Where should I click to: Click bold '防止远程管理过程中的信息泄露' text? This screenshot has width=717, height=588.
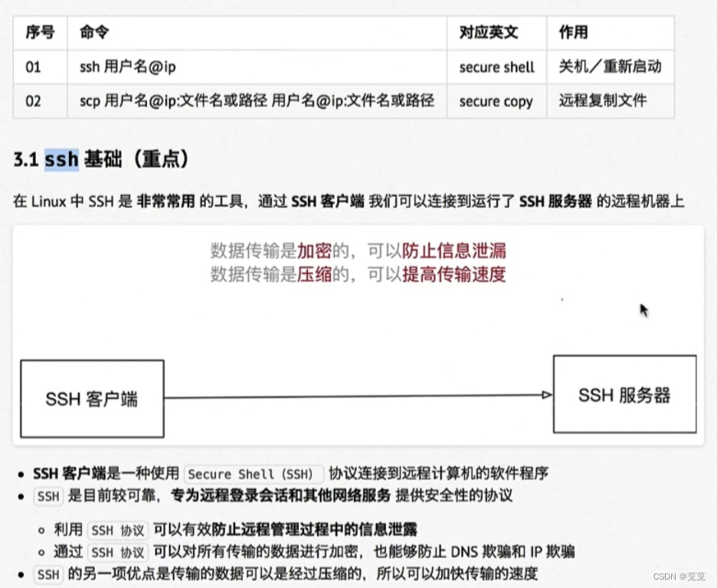(315, 530)
